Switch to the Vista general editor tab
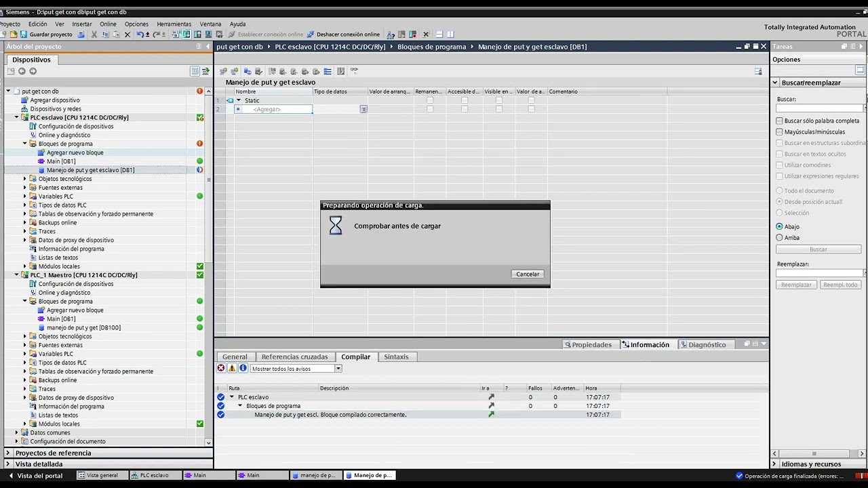This screenshot has height=488, width=868. click(x=102, y=475)
